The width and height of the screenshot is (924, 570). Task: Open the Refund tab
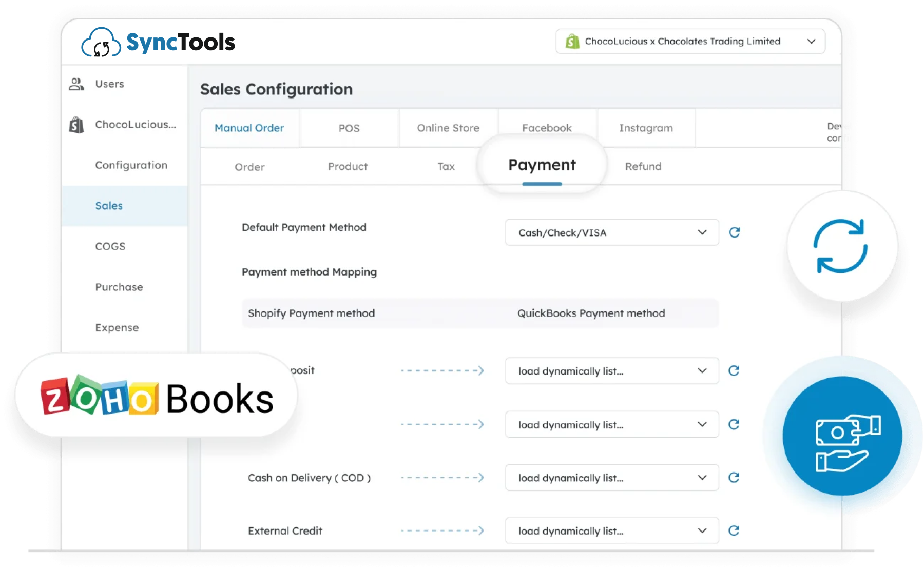tap(643, 166)
